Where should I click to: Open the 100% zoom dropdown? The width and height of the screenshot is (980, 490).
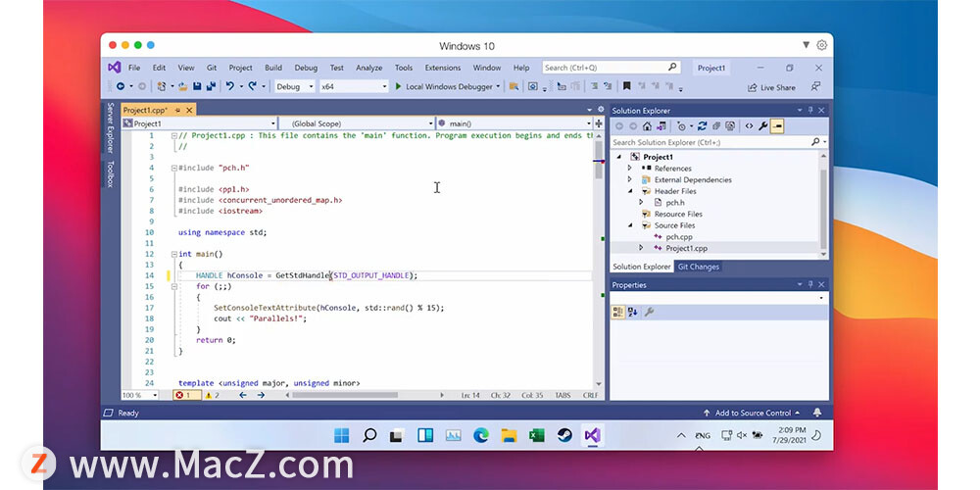point(140,395)
